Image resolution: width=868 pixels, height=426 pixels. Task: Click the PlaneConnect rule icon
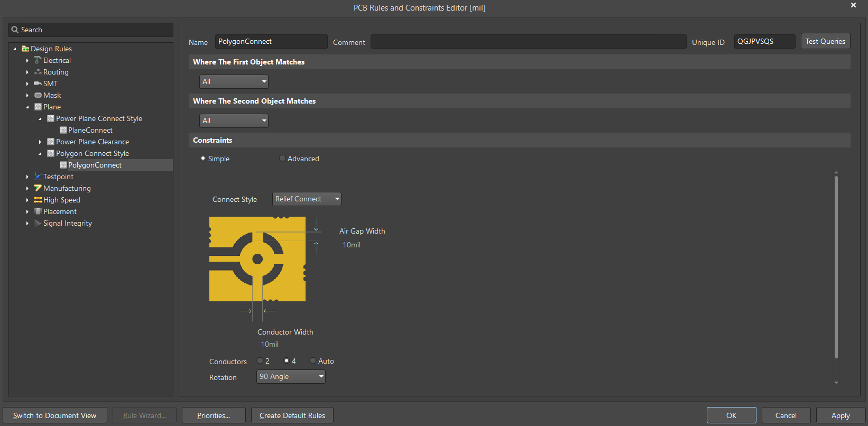coord(63,130)
